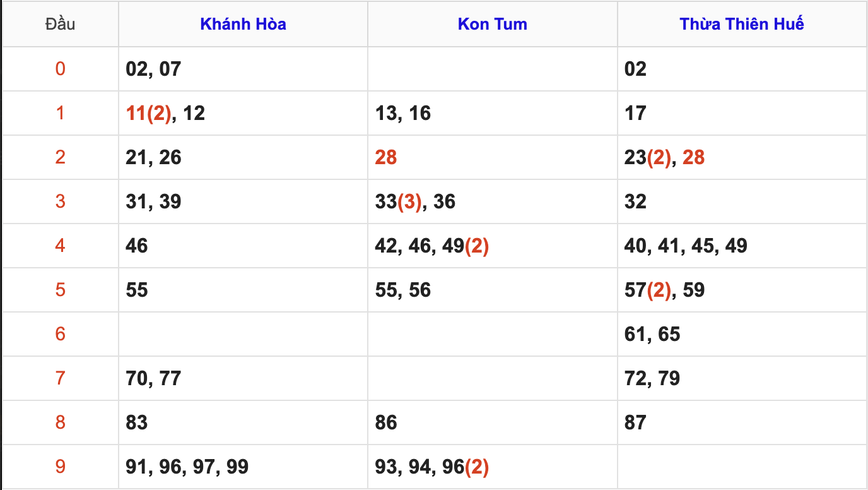Image resolution: width=868 pixels, height=490 pixels.
Task: Open the Khánh Hòa column header link
Action: tap(243, 24)
